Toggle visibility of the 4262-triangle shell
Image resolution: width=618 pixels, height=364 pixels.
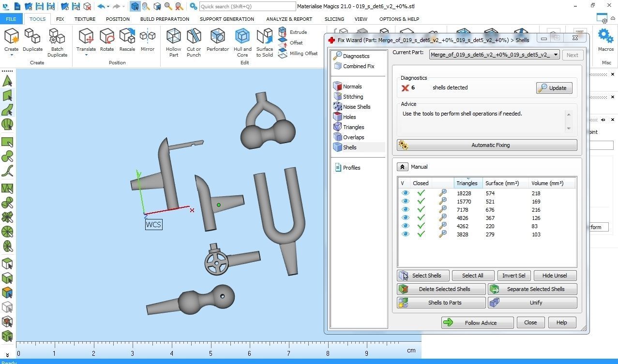point(405,226)
